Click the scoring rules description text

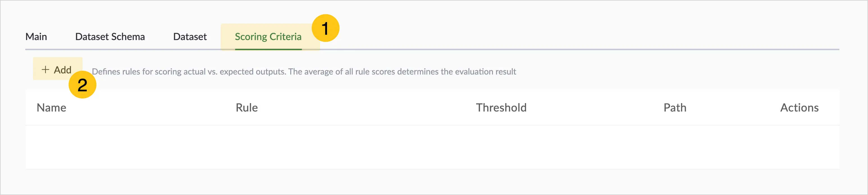[304, 72]
